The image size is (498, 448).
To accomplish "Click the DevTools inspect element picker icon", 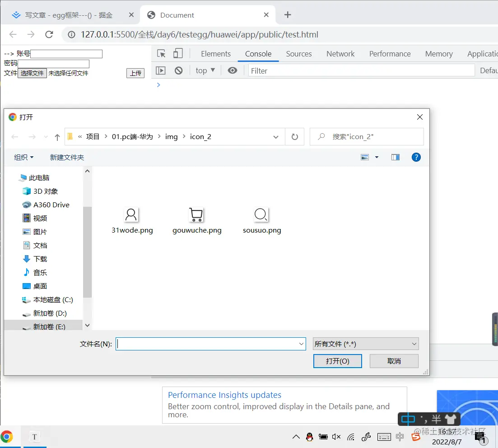I will click(161, 53).
